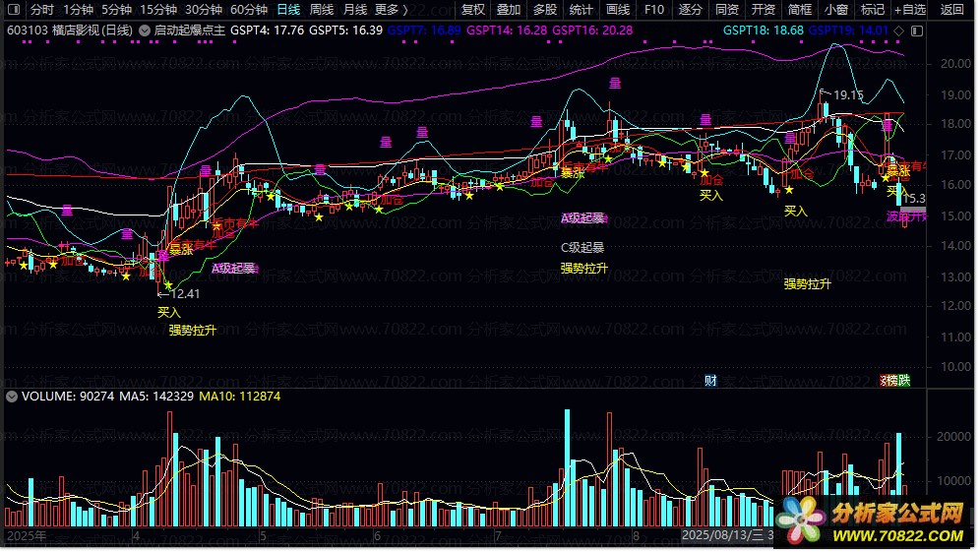Image resolution: width=980 pixels, height=552 pixels.
Task: Select the 30分钟 period tab
Action: [x=204, y=10]
